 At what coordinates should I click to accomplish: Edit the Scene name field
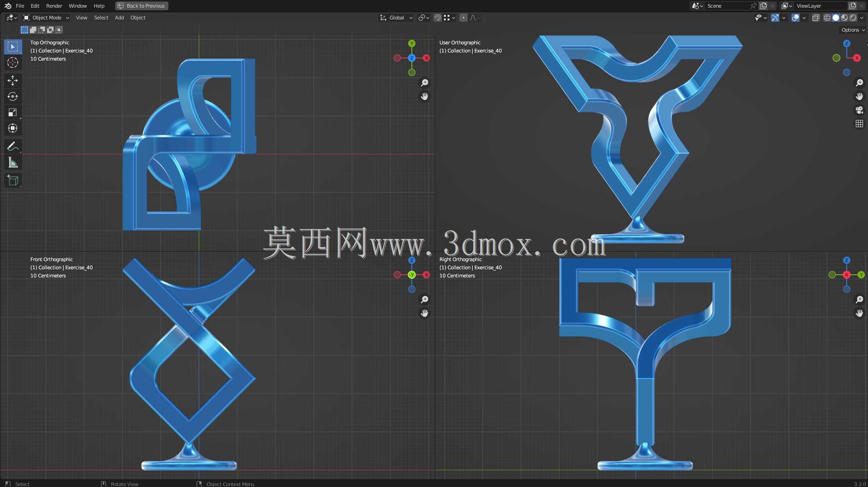pos(727,6)
